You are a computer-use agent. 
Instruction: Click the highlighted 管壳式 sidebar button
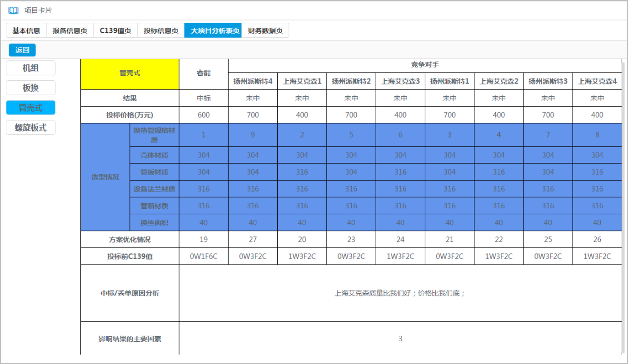pos(30,108)
